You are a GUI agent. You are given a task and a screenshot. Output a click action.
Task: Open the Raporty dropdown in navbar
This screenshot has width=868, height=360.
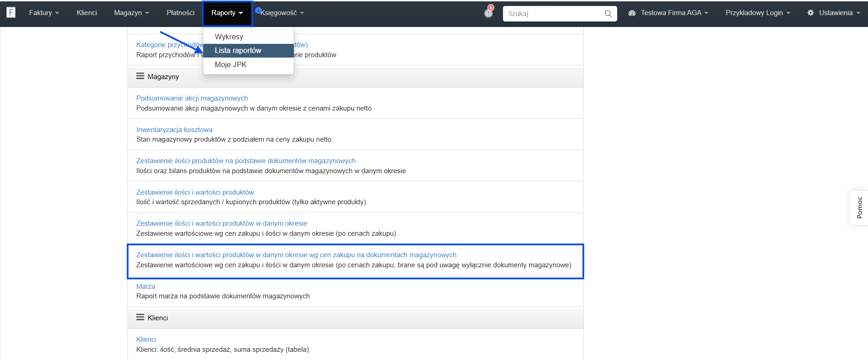pos(227,13)
